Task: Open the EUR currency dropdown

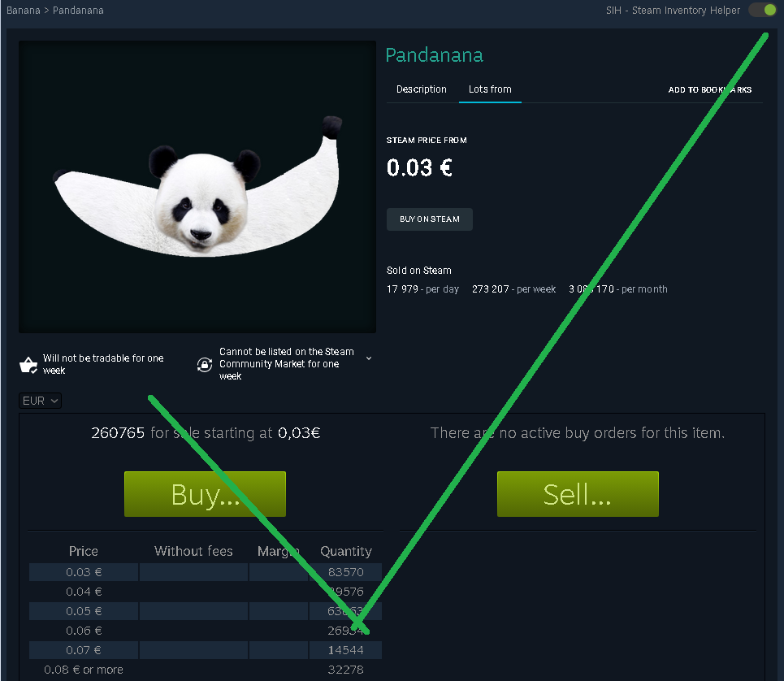Action: tap(40, 401)
